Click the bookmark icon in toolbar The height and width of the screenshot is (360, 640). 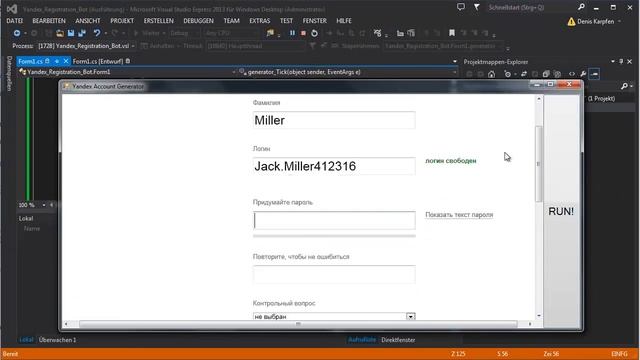click(452, 33)
